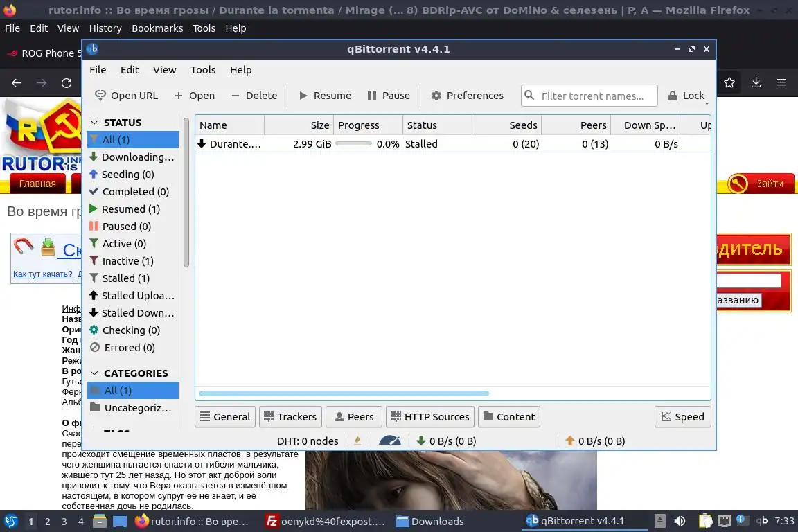The height and width of the screenshot is (532, 798).
Task: Open the Downloads folder taskbar entry
Action: [430, 522]
